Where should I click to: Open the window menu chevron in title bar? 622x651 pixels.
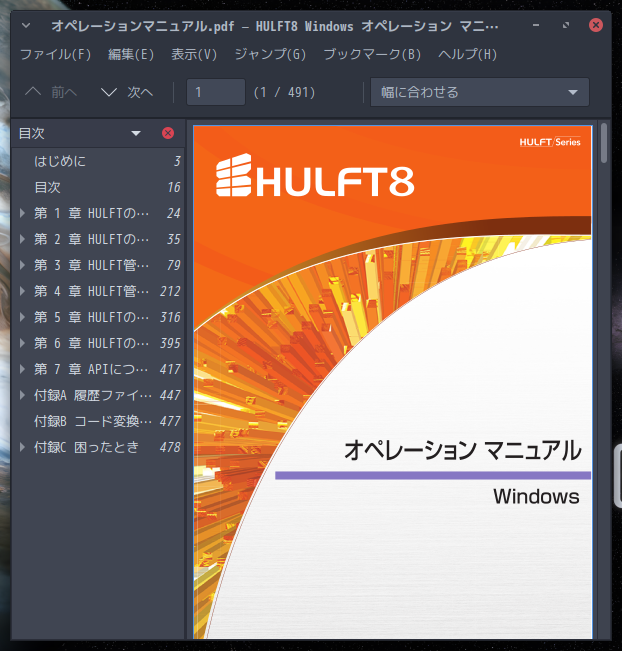pyautogui.click(x=26, y=26)
